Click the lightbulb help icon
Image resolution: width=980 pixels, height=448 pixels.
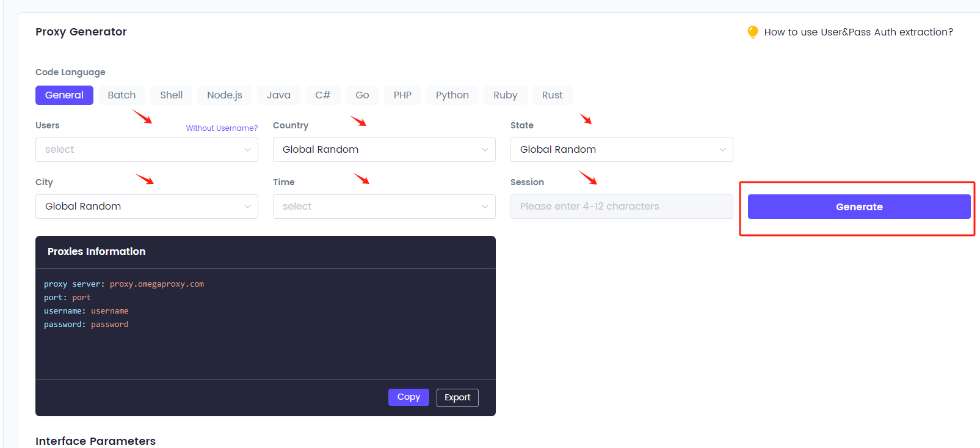753,32
